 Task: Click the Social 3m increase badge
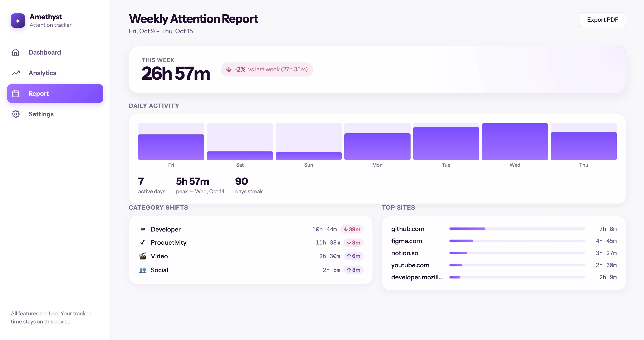click(354, 270)
